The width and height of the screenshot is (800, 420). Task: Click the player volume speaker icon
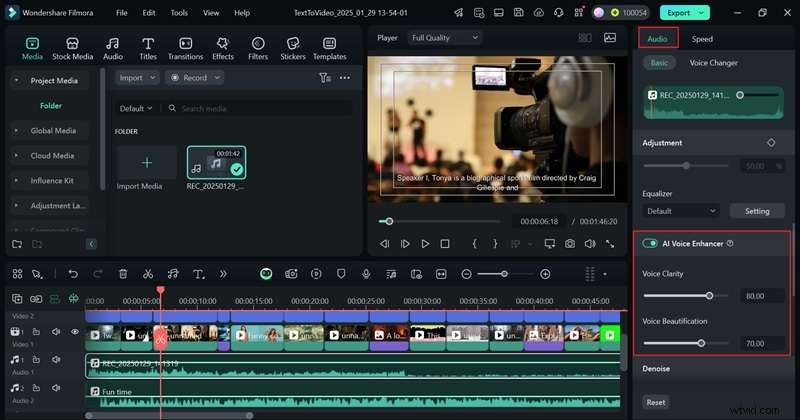(x=590, y=244)
